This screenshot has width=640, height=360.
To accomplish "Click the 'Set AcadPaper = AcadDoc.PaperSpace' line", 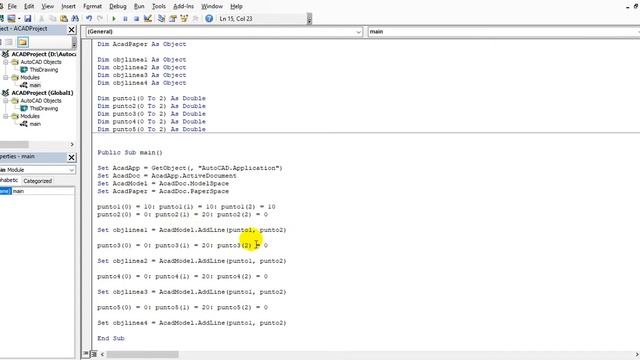I will pos(163,191).
